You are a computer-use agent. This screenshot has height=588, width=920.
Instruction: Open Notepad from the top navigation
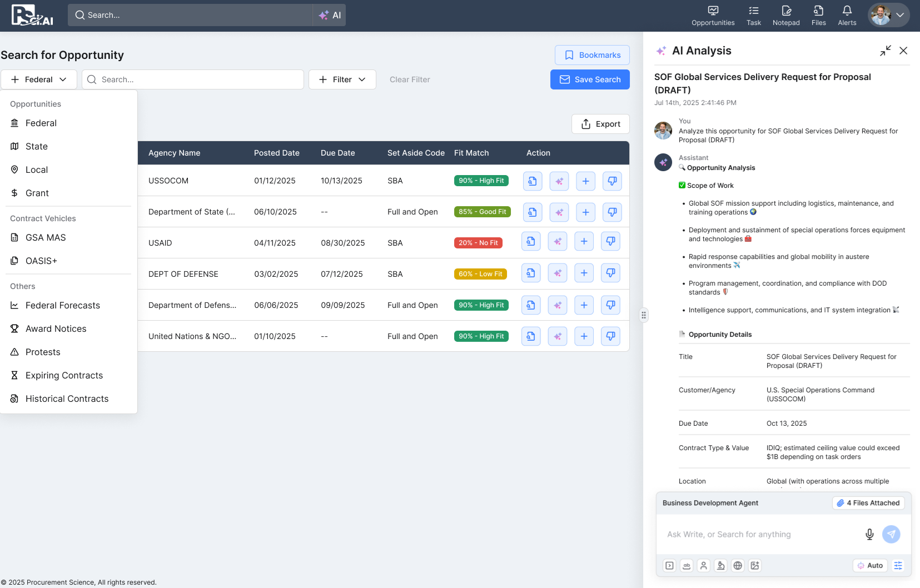pos(785,16)
